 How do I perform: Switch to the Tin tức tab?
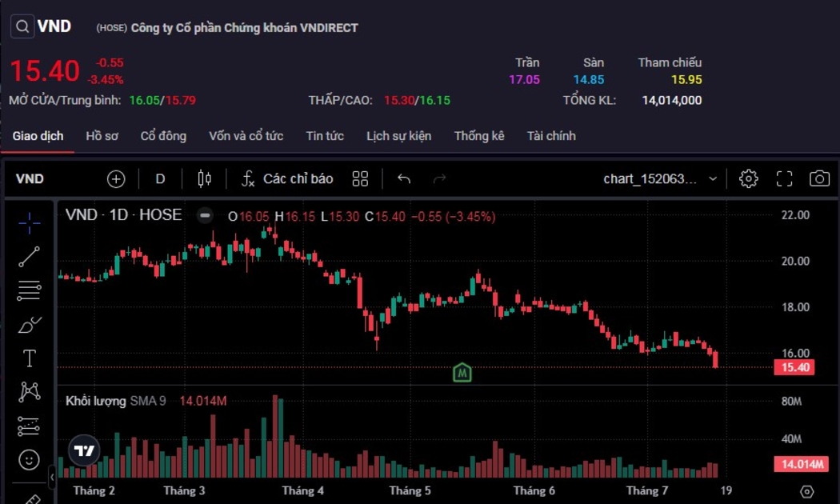(325, 136)
